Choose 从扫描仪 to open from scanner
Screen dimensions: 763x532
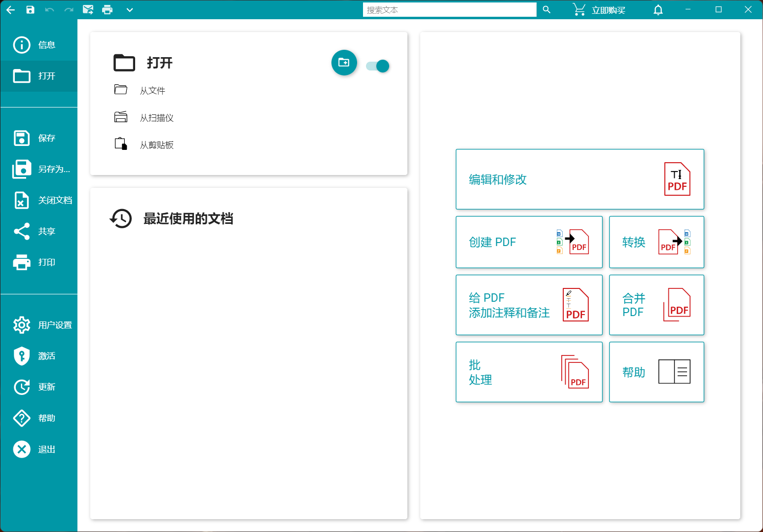[x=144, y=117]
